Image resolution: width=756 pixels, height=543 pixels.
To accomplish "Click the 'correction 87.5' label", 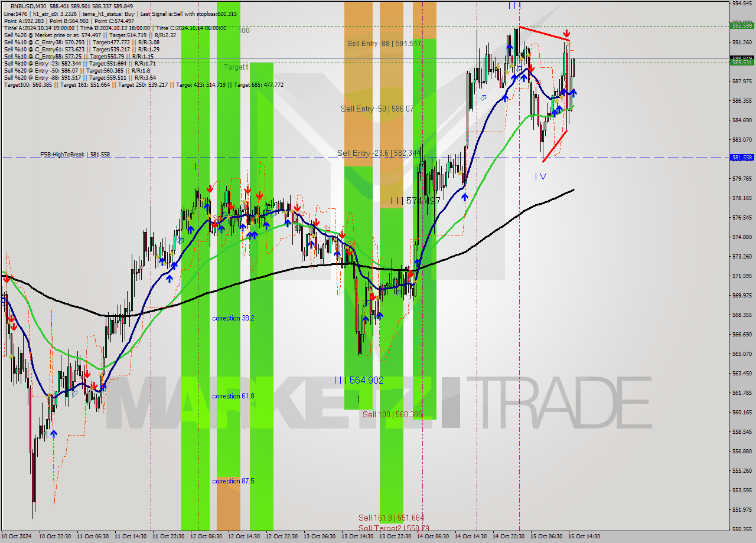I will click(x=233, y=481).
